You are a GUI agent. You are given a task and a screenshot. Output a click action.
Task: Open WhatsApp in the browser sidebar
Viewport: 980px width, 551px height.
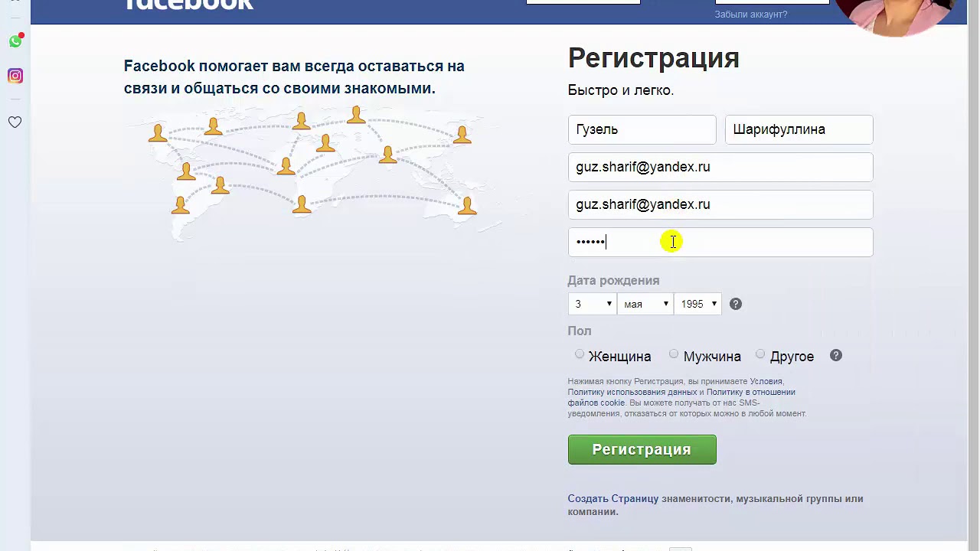(15, 41)
